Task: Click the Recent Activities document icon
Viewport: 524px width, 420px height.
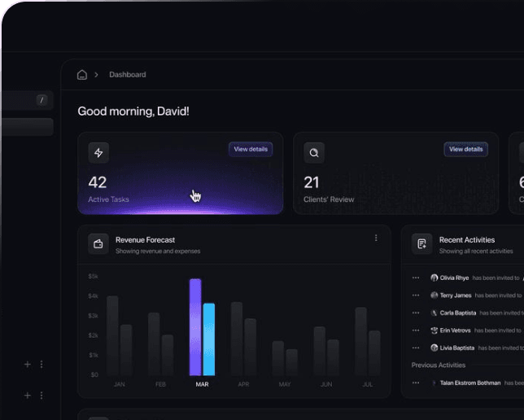Action: 421,244
